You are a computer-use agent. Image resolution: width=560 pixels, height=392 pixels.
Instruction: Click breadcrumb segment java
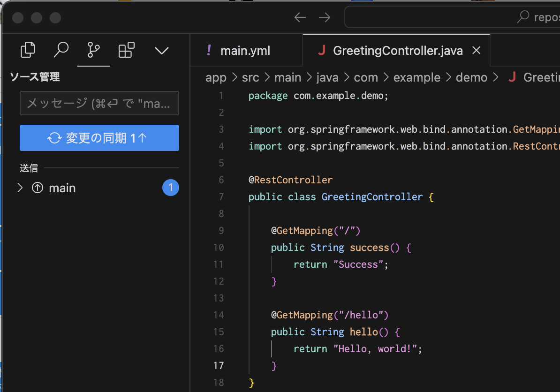coord(327,77)
